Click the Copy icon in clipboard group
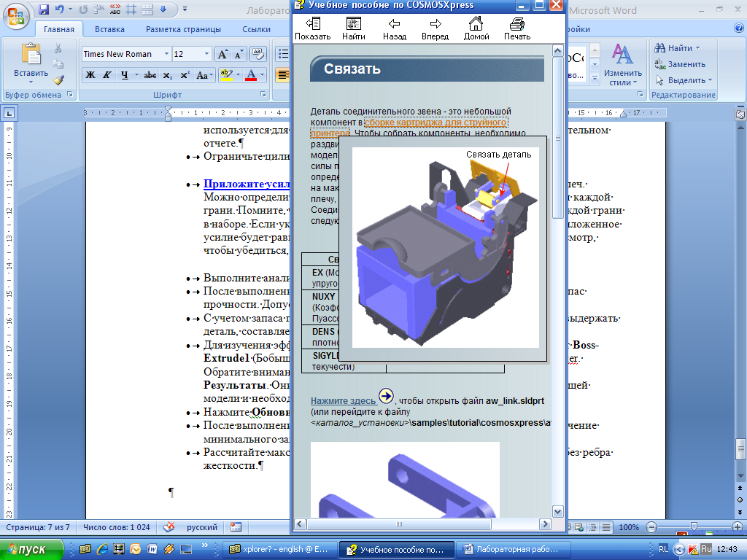This screenshot has height=560, width=747. tap(58, 64)
